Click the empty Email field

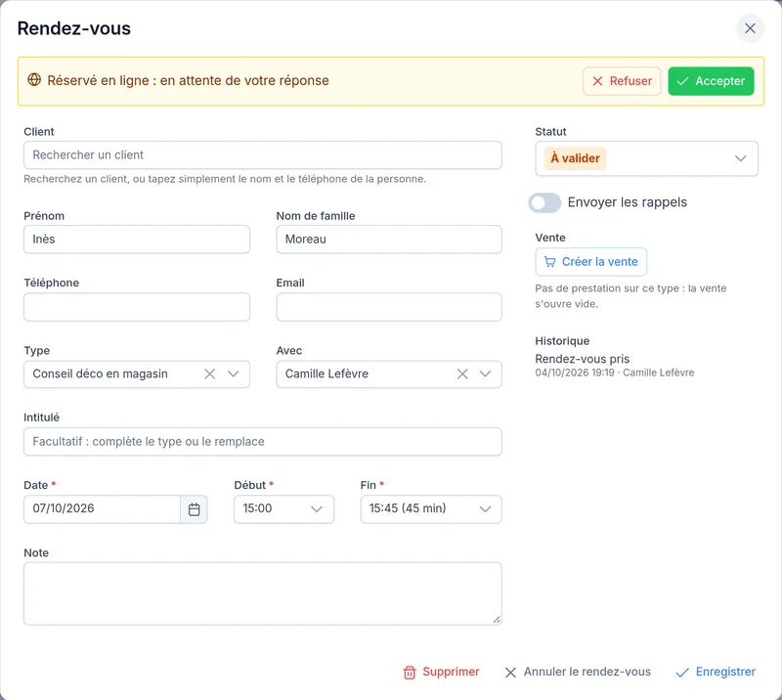coord(389,307)
